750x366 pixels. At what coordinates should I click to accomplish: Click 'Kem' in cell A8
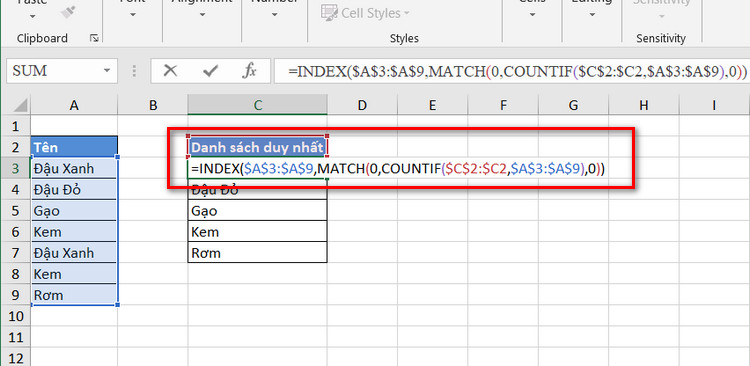(74, 274)
